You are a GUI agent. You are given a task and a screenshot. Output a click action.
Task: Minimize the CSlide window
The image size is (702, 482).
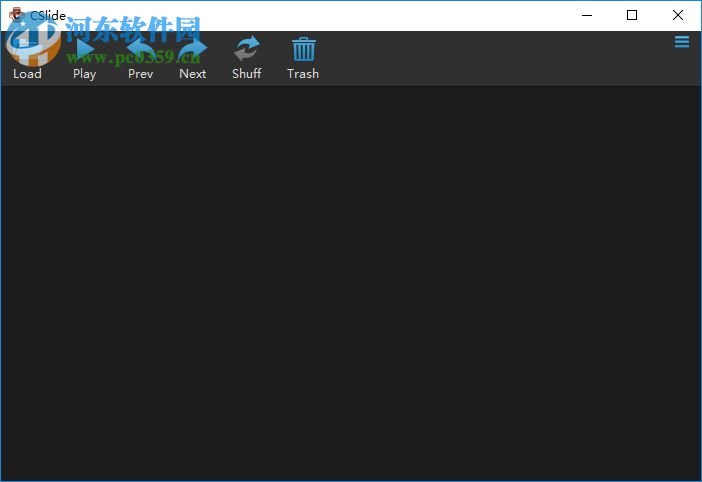coord(586,15)
